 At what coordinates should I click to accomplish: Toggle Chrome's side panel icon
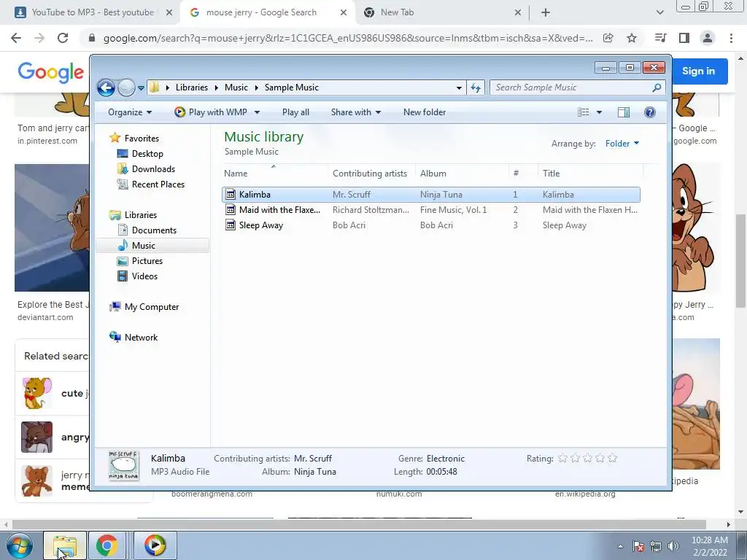(684, 38)
